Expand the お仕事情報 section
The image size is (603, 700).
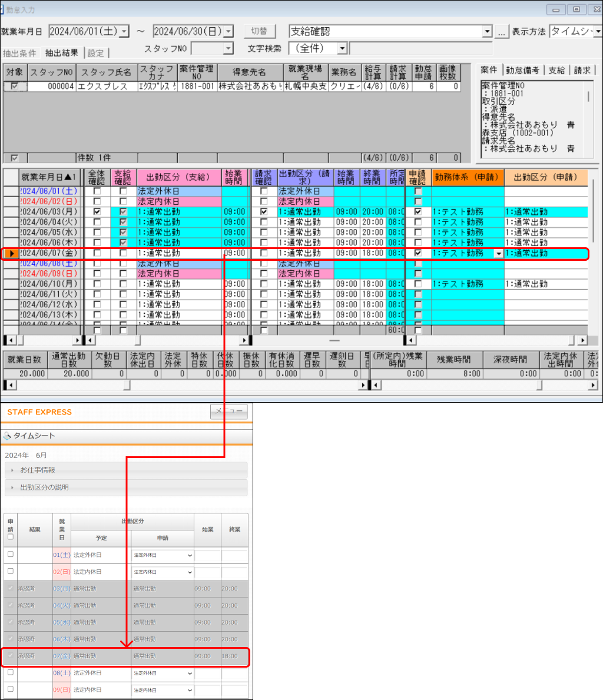point(126,470)
